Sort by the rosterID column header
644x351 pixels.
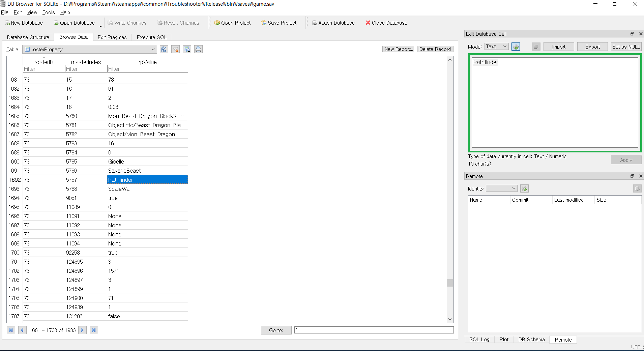coord(44,62)
